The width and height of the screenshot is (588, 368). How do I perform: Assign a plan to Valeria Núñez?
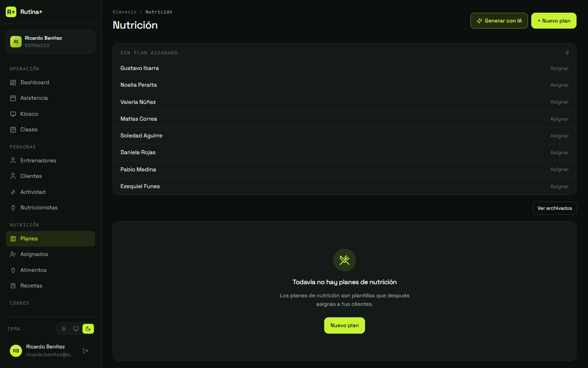[559, 102]
